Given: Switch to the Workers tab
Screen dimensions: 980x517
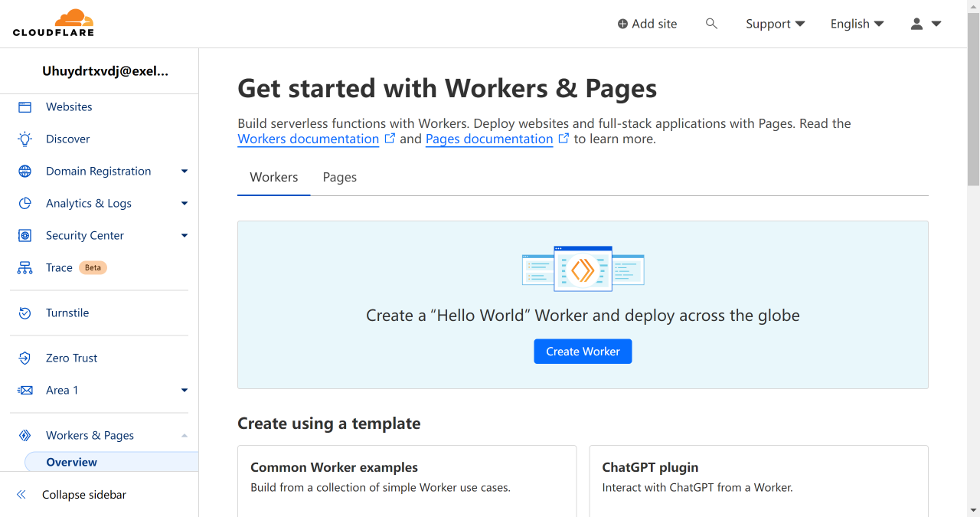Looking at the screenshot, I should 274,178.
